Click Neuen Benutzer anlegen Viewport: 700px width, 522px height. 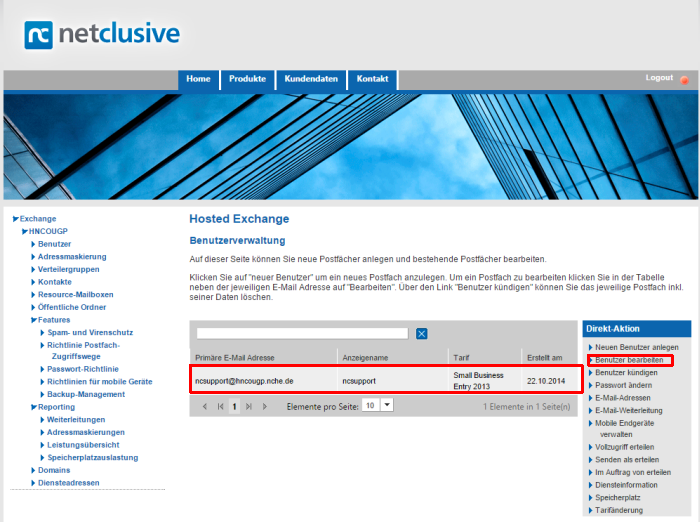637,347
